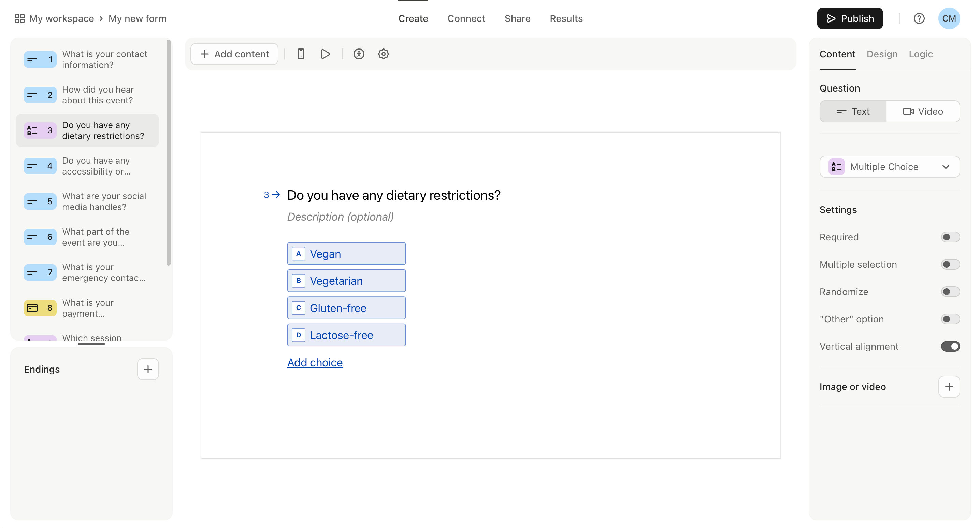
Task: Add image or video with plus icon
Action: click(949, 387)
